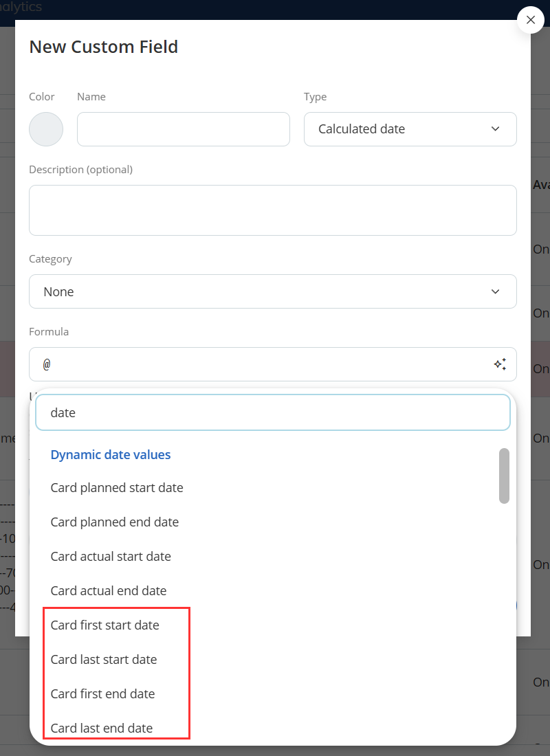Click the AI sparkle icon in Formula field
The width and height of the screenshot is (550, 756).
[500, 364]
